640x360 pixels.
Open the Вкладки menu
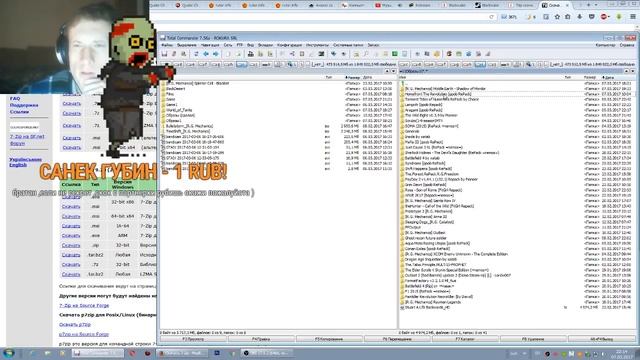click(265, 45)
